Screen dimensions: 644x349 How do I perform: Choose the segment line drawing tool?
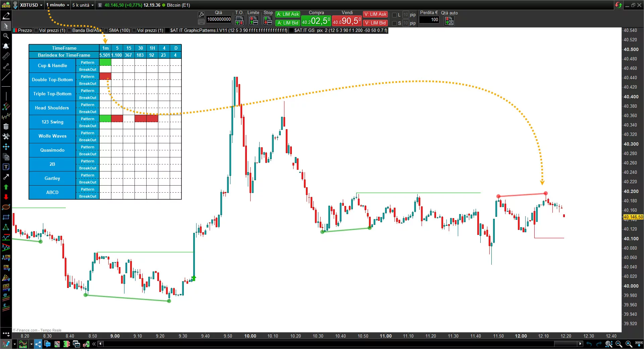coord(6,66)
